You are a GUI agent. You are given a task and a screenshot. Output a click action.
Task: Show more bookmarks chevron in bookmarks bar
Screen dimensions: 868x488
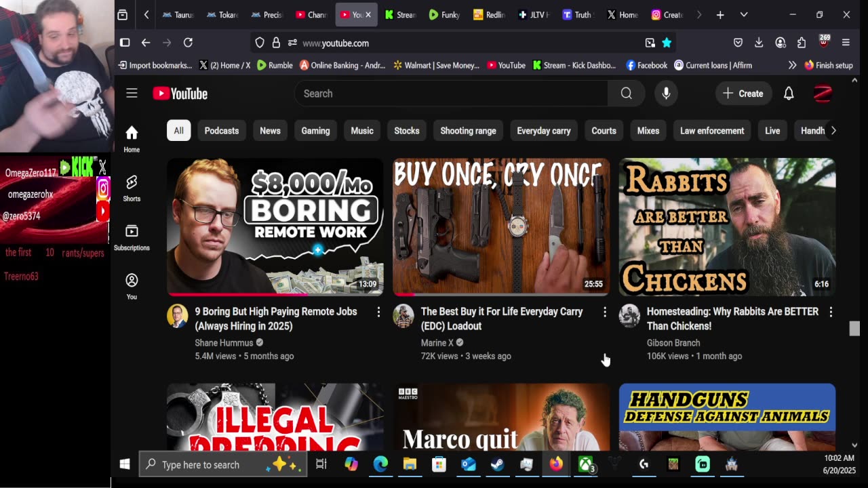coord(791,65)
